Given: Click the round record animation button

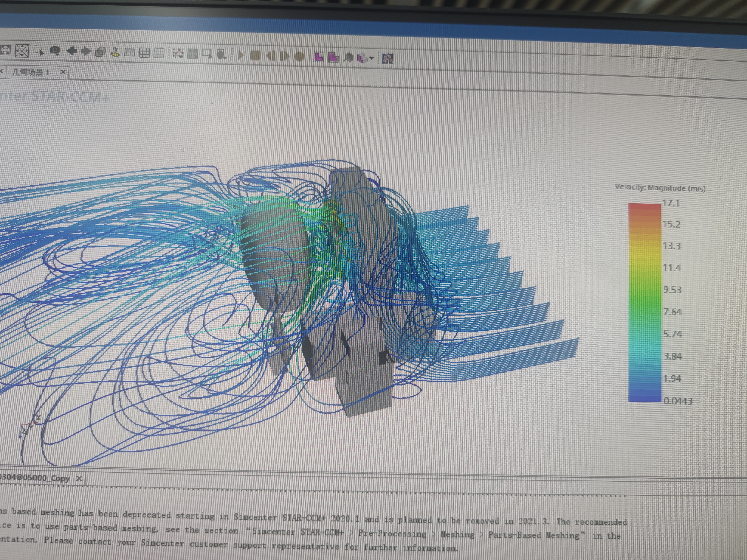Looking at the screenshot, I should (299, 56).
